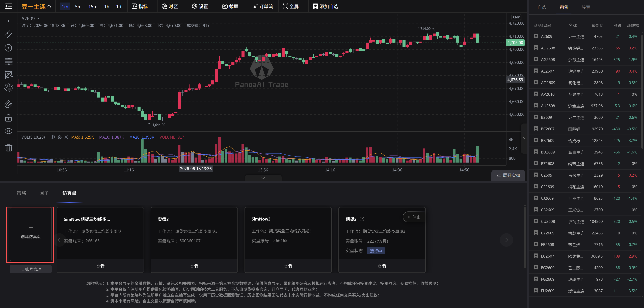Take a 截屏 screenshot

[x=230, y=7]
